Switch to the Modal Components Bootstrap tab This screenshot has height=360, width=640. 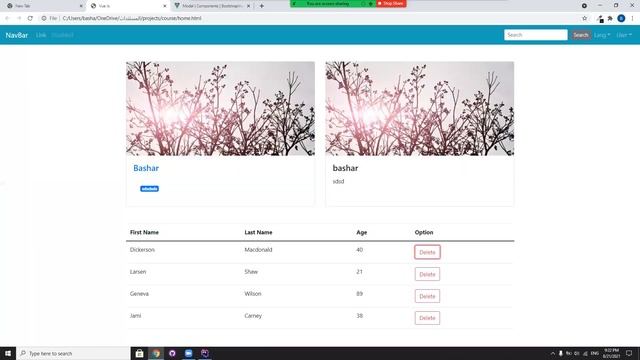coord(212,6)
